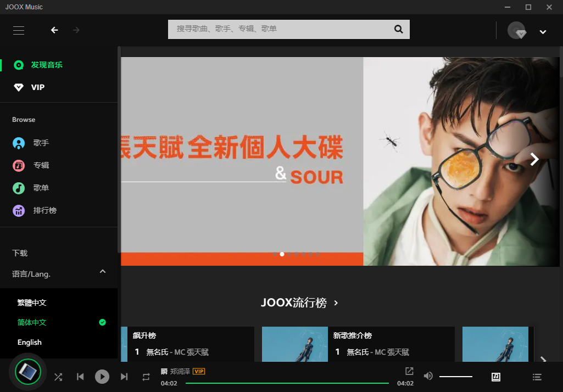Open the now-playing album cover
Screen dimensions: 563x392
pyautogui.click(x=28, y=372)
